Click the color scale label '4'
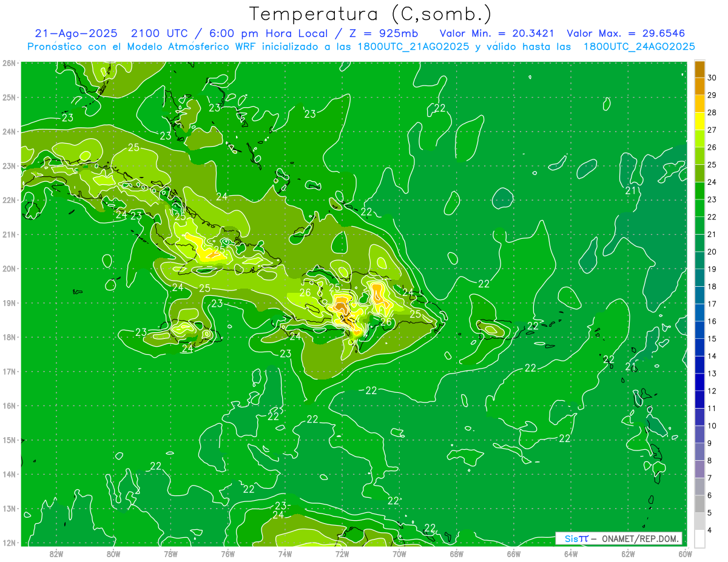728x562 pixels. pyautogui.click(x=710, y=530)
